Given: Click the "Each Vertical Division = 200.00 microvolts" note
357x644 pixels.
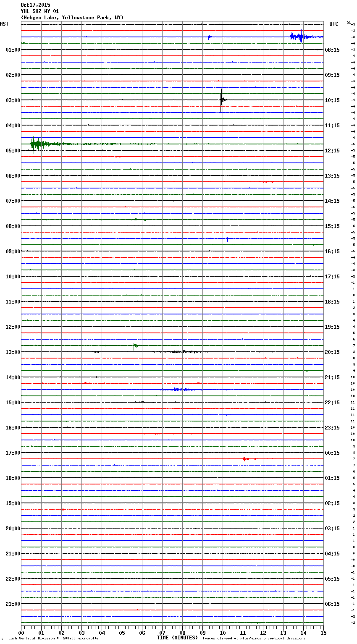Looking at the screenshot, I should 53,638.
